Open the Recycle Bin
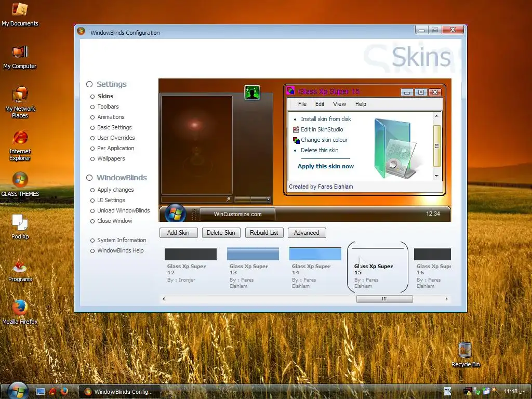The height and width of the screenshot is (399, 532). click(x=465, y=354)
